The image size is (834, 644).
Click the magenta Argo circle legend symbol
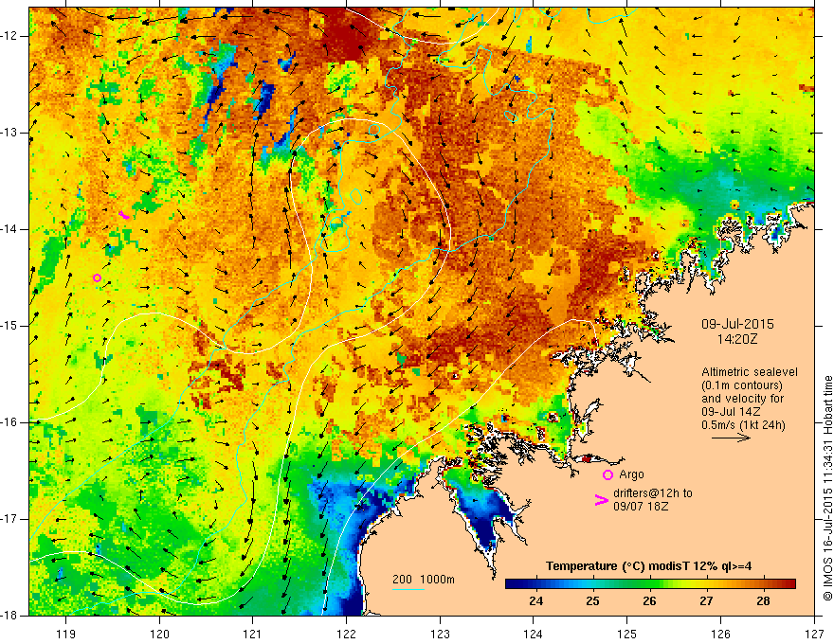pos(607,475)
